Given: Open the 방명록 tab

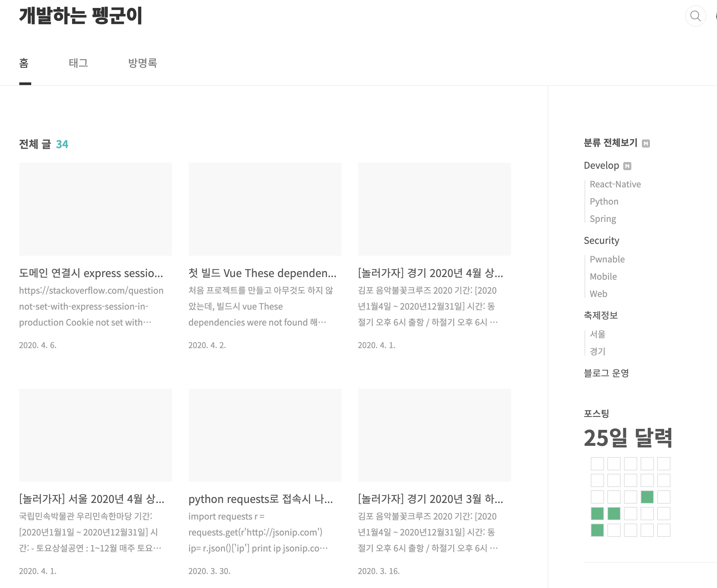Looking at the screenshot, I should point(142,63).
